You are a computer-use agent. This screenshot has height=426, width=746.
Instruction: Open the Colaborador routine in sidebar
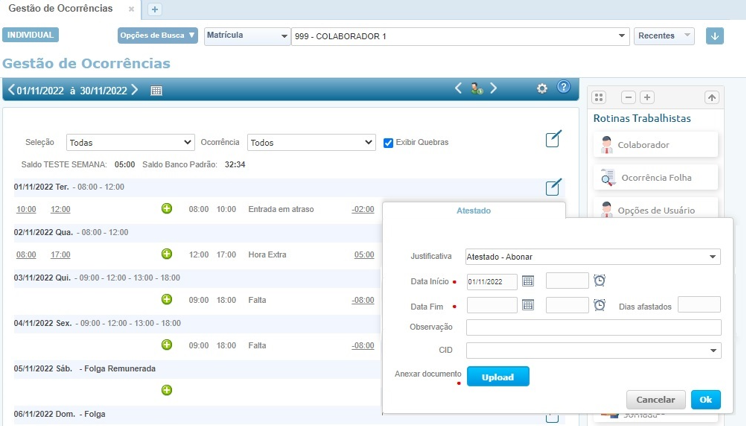tap(656, 145)
